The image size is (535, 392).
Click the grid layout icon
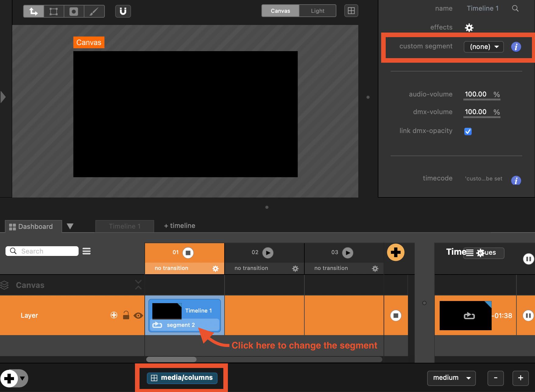[351, 11]
